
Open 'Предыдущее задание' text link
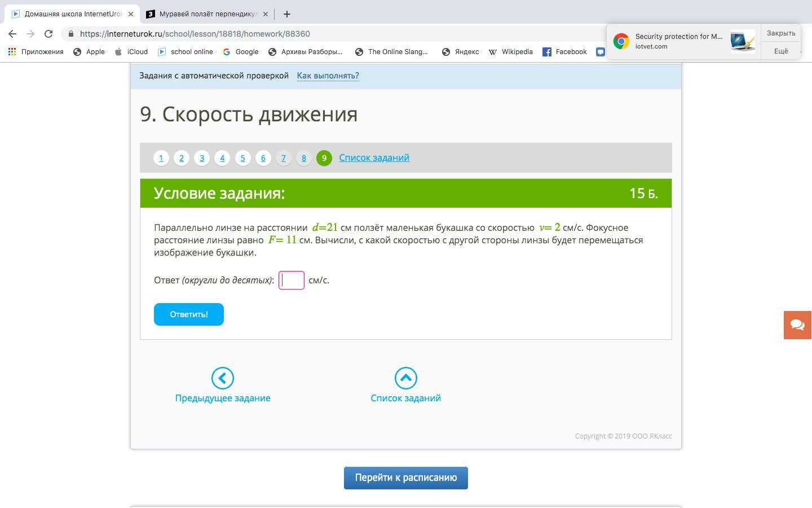[x=223, y=398]
